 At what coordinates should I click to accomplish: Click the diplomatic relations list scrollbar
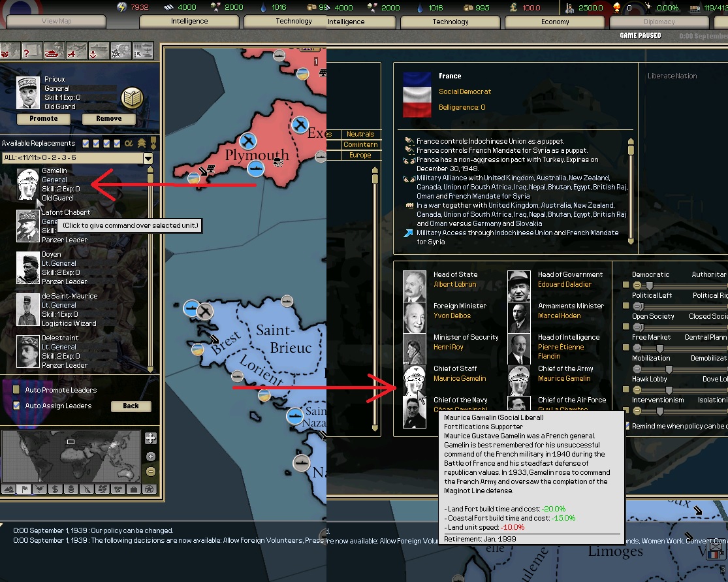point(631,191)
